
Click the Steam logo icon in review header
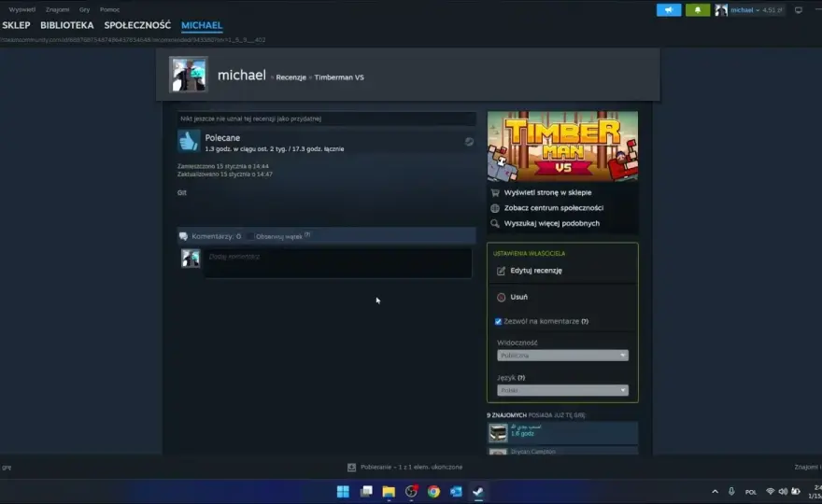click(469, 142)
